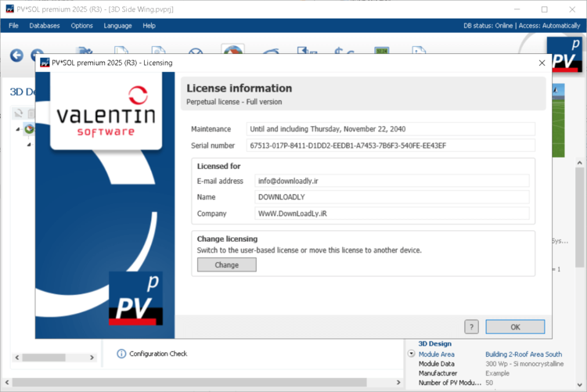
Task: Click the greyed refresh icon above the tree
Action: pyautogui.click(x=18, y=113)
